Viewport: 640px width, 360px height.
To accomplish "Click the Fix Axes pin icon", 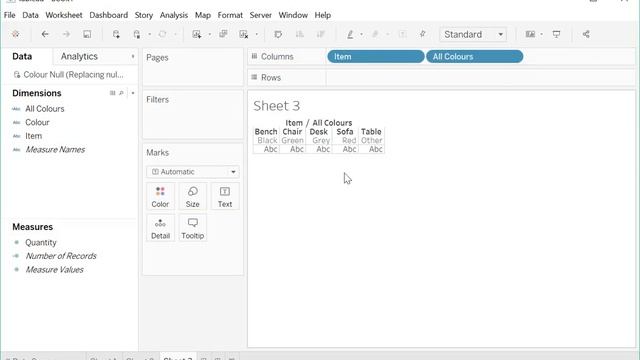I will tap(422, 34).
